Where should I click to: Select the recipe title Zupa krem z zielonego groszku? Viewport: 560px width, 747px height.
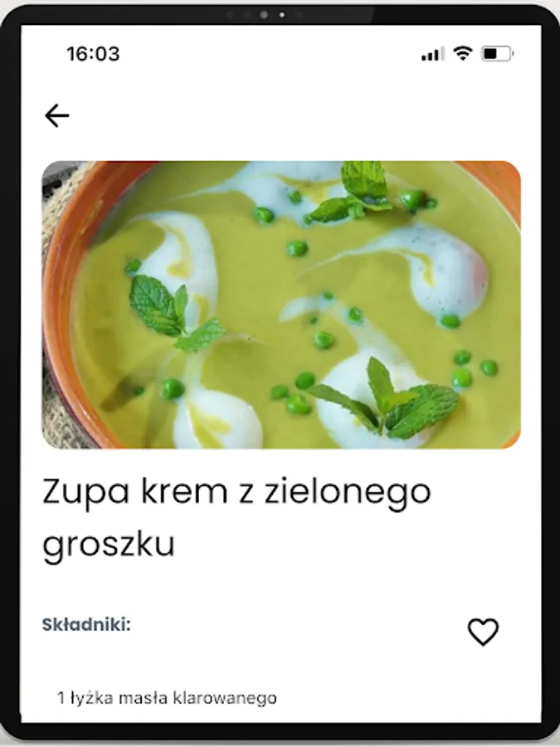pyautogui.click(x=236, y=517)
